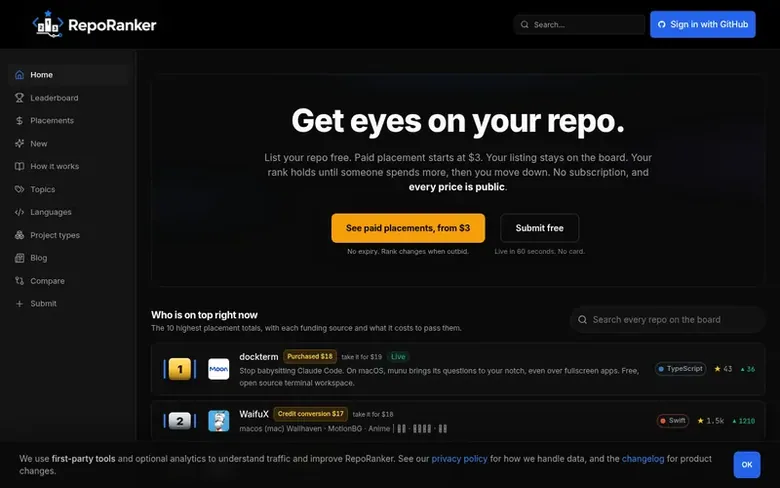Click the Live status badge

point(398,357)
